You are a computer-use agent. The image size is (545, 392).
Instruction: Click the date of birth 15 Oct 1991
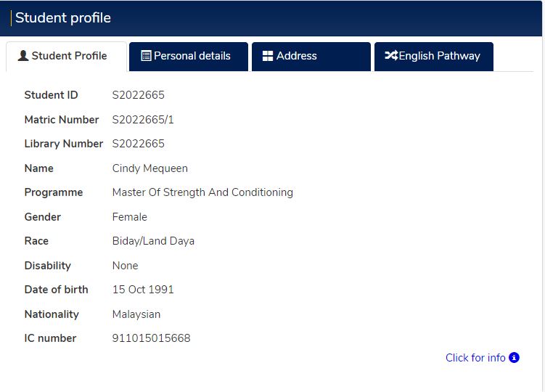point(143,290)
